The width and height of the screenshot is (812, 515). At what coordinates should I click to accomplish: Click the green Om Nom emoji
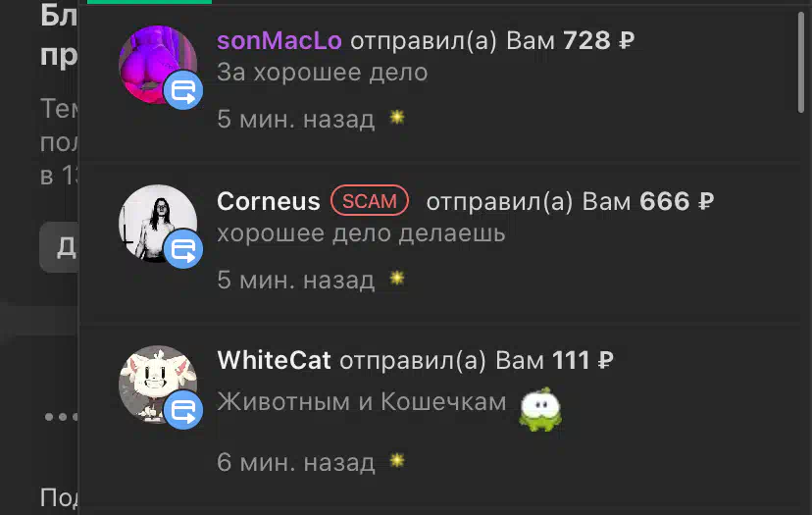click(540, 409)
